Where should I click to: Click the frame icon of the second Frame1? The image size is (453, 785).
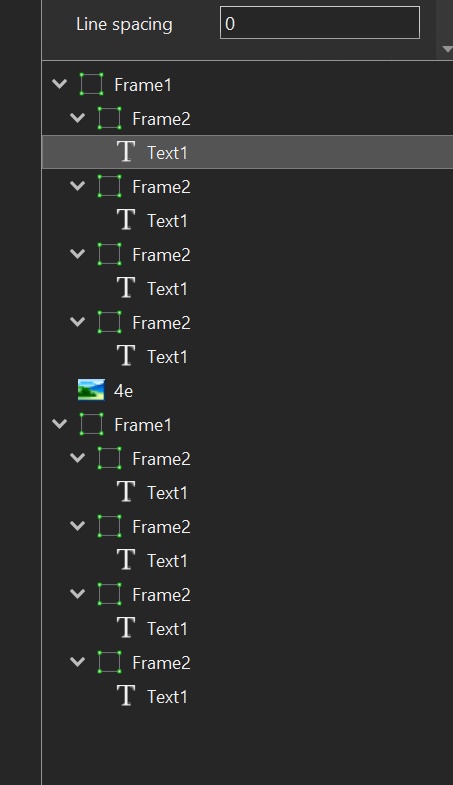[x=92, y=424]
